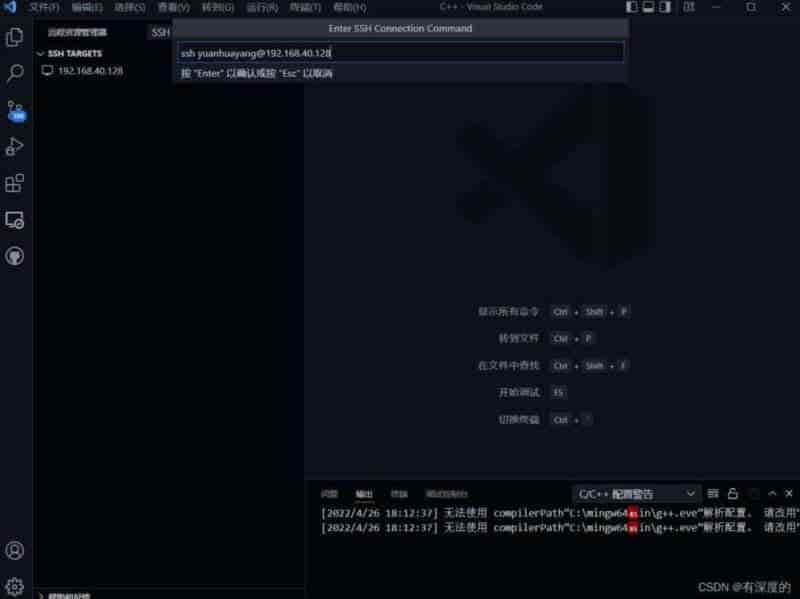Open the SSH remote type dropdown
The width and height of the screenshot is (800, 599).
coord(160,32)
